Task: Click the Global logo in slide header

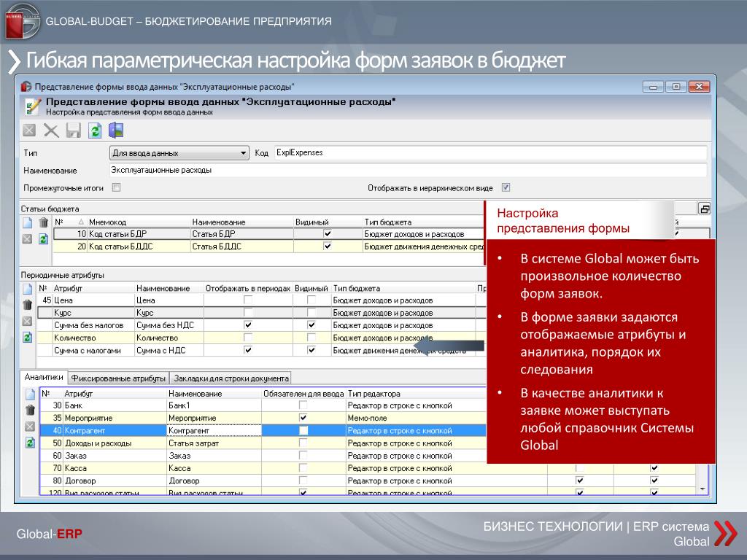Action: pos(21,20)
